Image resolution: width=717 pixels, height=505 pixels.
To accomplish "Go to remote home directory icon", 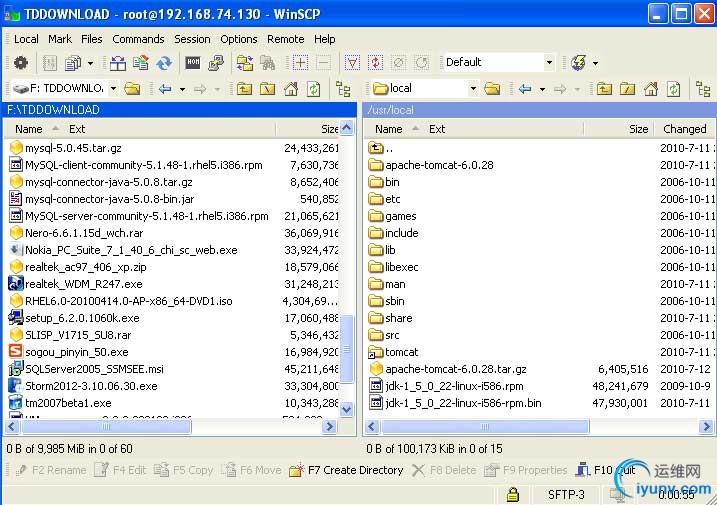I will [x=651, y=89].
